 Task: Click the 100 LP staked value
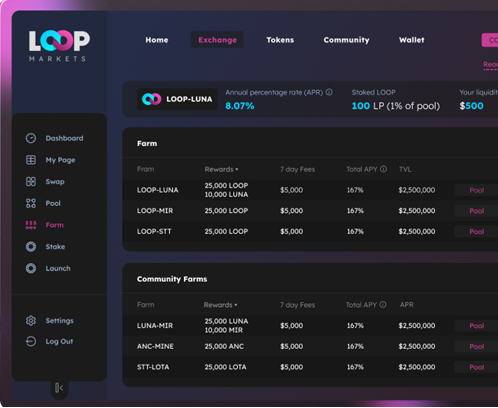coord(396,106)
